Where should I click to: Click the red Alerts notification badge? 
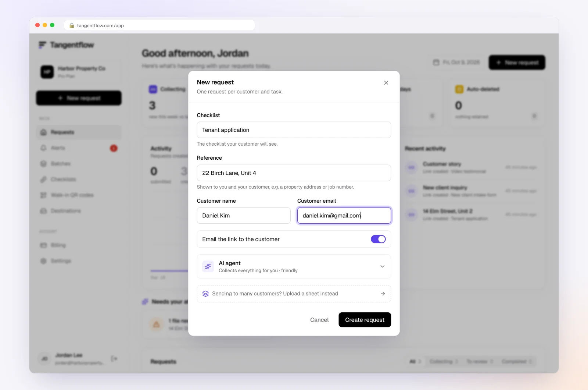[x=114, y=148]
